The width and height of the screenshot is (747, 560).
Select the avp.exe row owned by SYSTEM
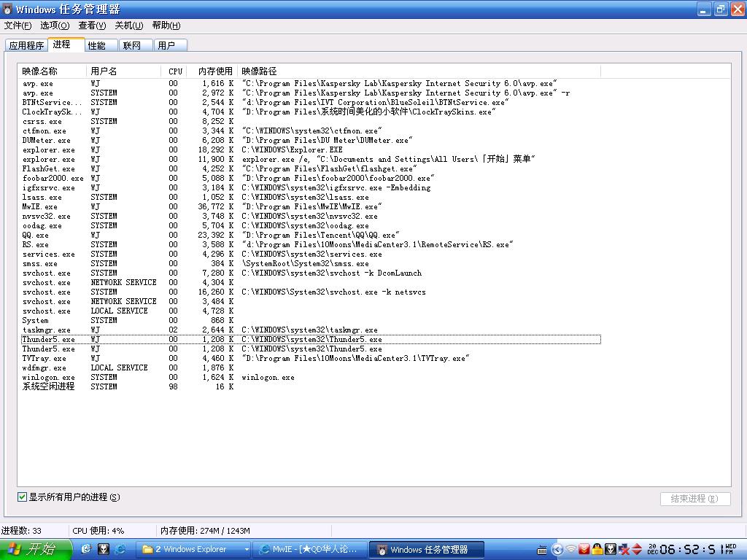(311, 93)
